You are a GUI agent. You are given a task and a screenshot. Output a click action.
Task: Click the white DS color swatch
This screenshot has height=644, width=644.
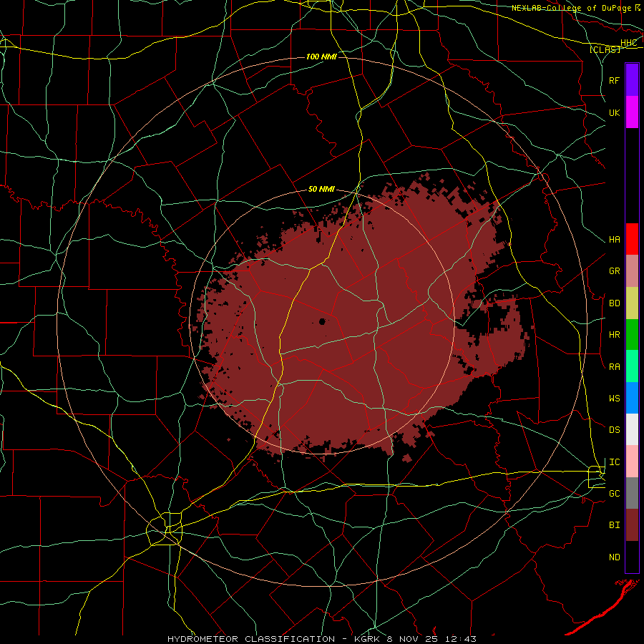pos(632,429)
